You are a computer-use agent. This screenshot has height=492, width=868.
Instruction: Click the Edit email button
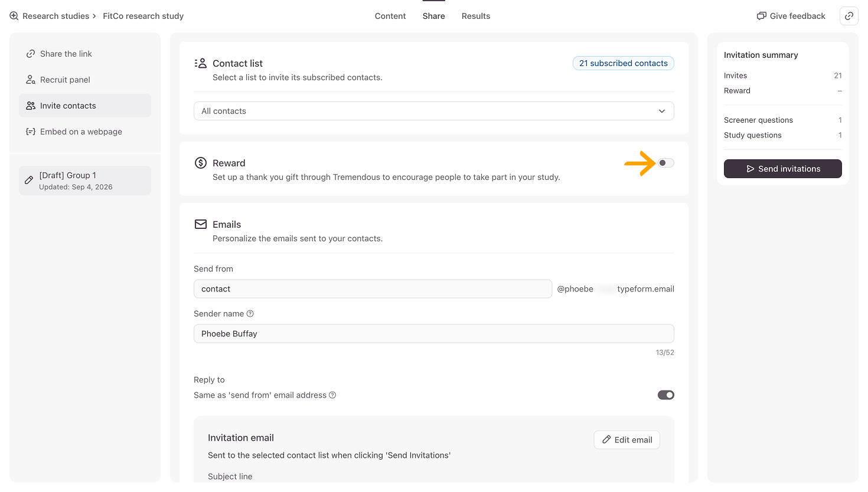[x=627, y=439]
